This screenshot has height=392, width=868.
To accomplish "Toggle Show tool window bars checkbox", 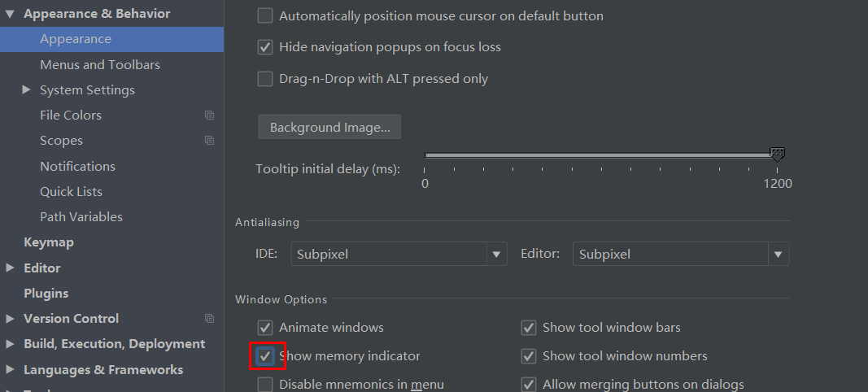I will 529,328.
